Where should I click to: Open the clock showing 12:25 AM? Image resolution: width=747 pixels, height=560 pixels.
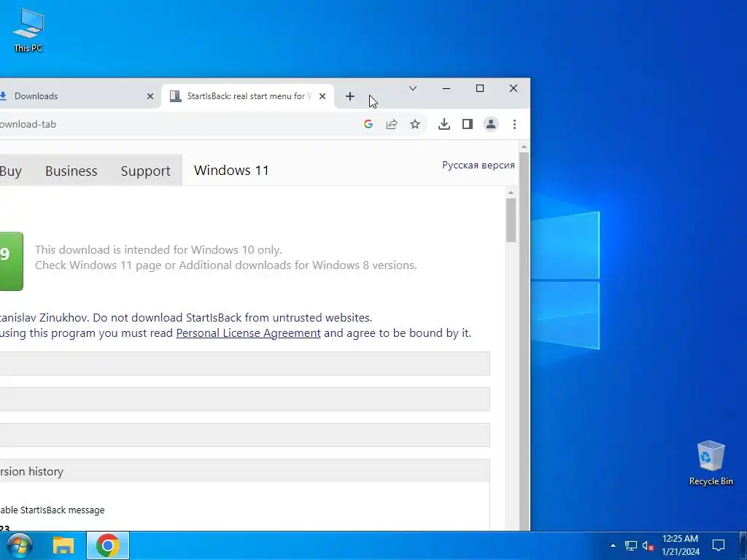coord(681,545)
